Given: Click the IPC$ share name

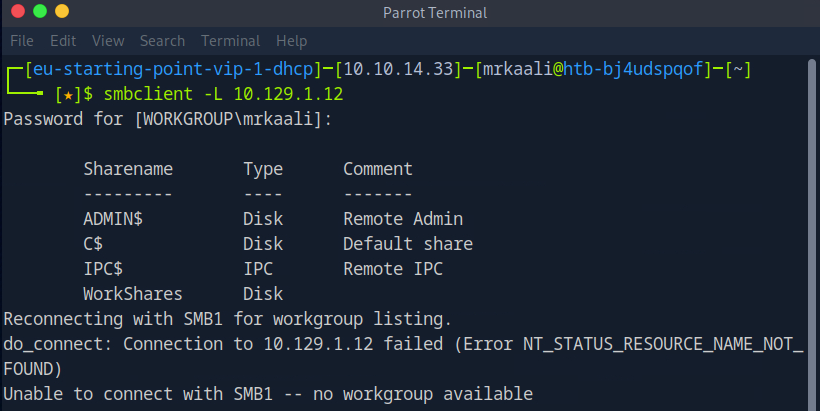Looking at the screenshot, I should [104, 269].
